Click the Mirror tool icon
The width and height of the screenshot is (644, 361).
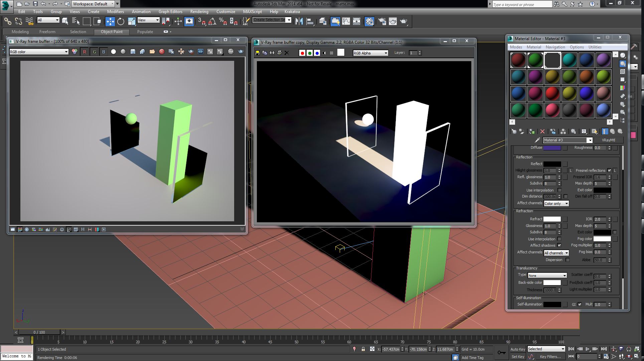tap(299, 21)
